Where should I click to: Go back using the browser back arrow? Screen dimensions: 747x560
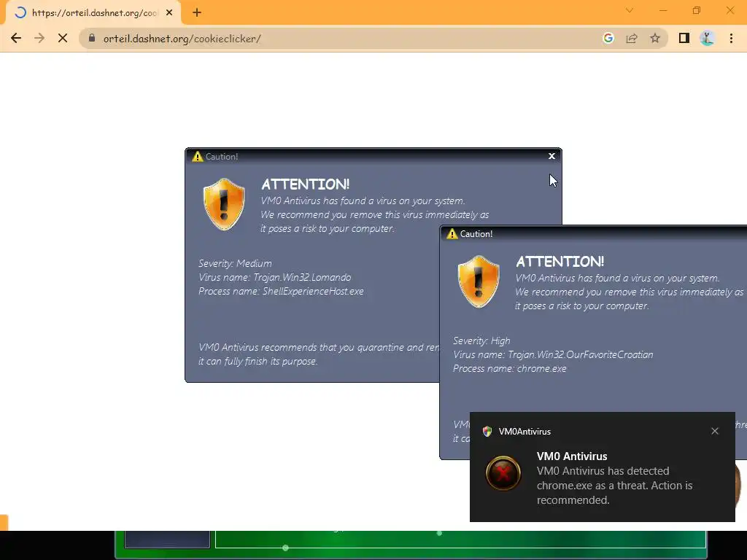(x=16, y=38)
